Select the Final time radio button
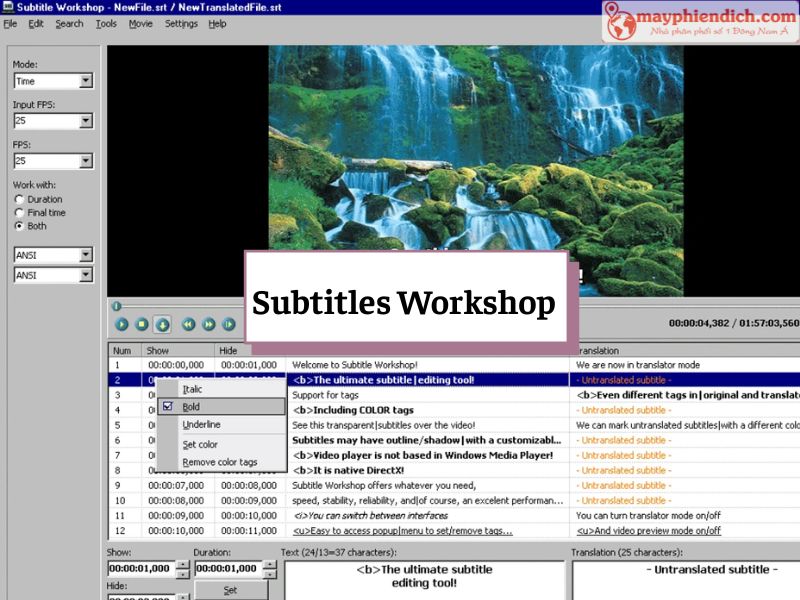 [18, 211]
